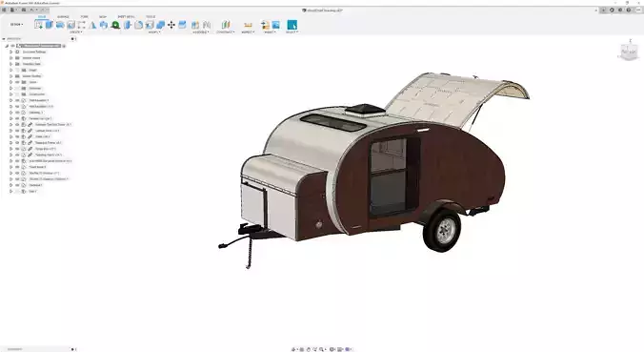The image size is (644, 352).
Task: Open the INSPECT dropdown menu
Action: point(248,32)
